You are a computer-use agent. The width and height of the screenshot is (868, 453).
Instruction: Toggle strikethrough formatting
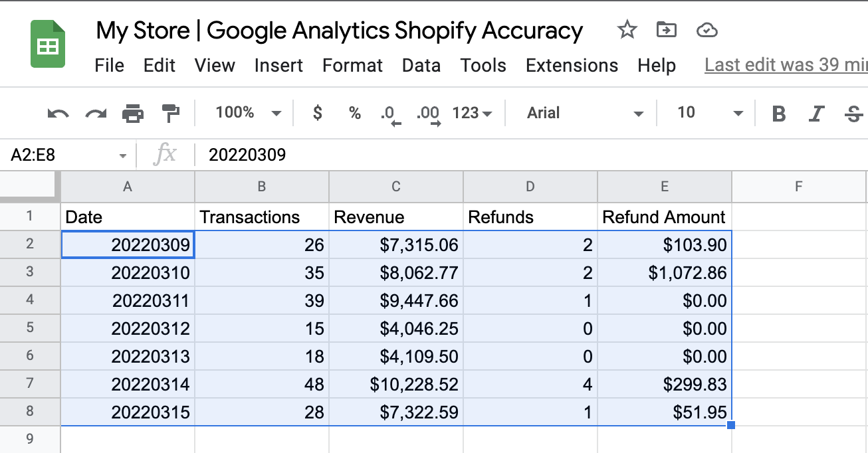click(x=853, y=114)
